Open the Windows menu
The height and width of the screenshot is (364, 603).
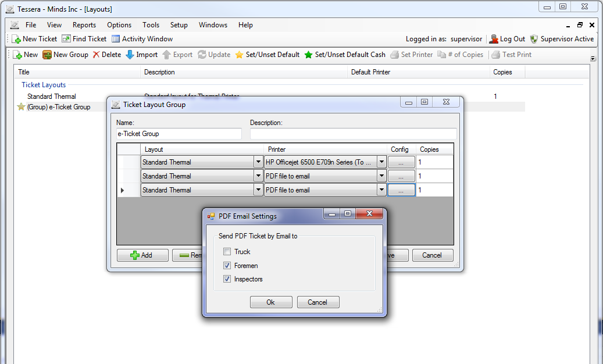(213, 25)
